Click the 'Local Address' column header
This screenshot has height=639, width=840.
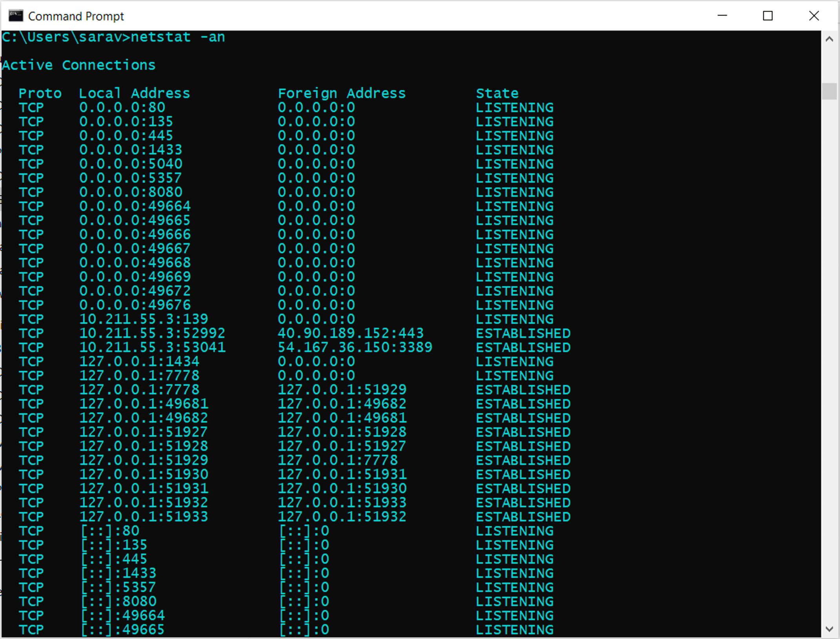pos(134,93)
